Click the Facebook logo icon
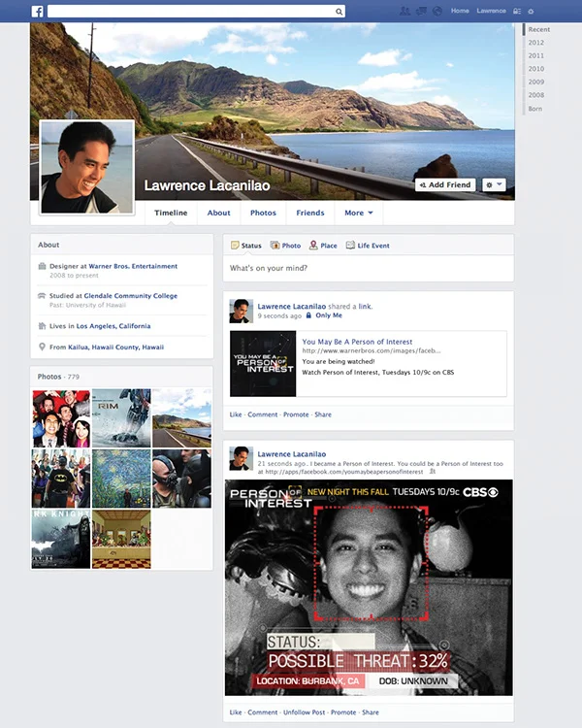This screenshot has height=728, width=582. (37, 11)
